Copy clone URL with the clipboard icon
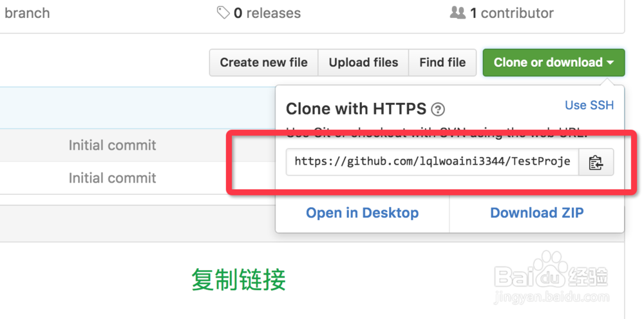This screenshot has width=644, height=319. click(596, 162)
